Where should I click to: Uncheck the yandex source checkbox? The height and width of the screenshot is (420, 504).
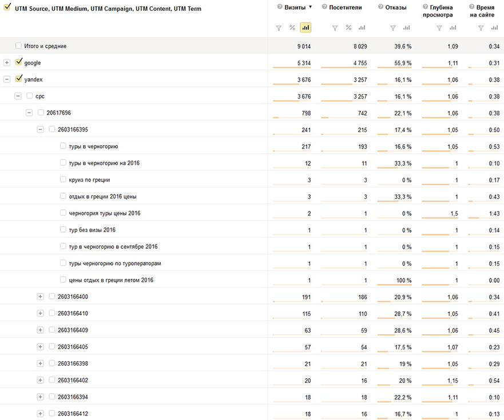[x=19, y=79]
